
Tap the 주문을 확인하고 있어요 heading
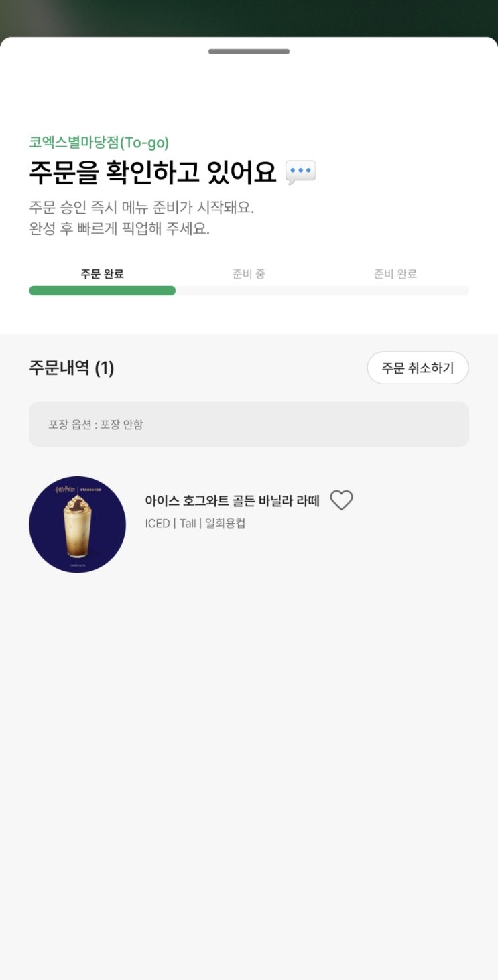coord(153,173)
